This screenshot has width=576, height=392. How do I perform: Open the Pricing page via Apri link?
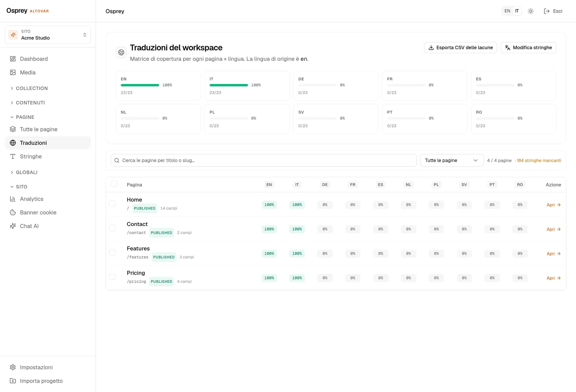(553, 278)
